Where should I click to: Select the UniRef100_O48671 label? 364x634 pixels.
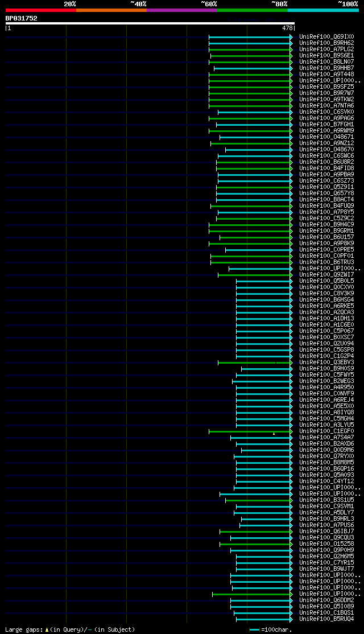pyautogui.click(x=327, y=137)
